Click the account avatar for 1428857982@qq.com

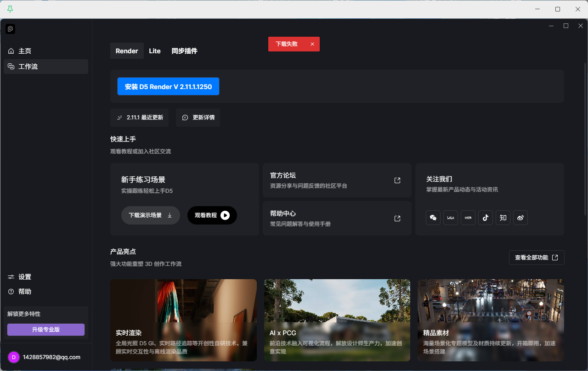coord(14,357)
